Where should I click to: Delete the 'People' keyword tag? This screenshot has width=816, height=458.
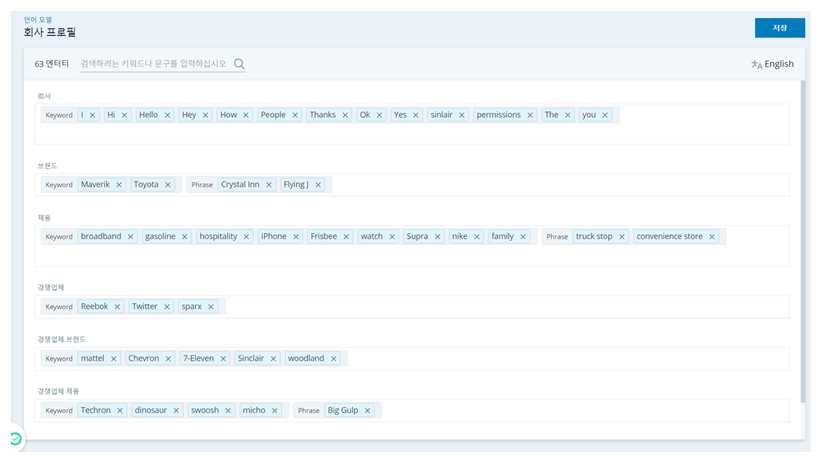(x=295, y=115)
